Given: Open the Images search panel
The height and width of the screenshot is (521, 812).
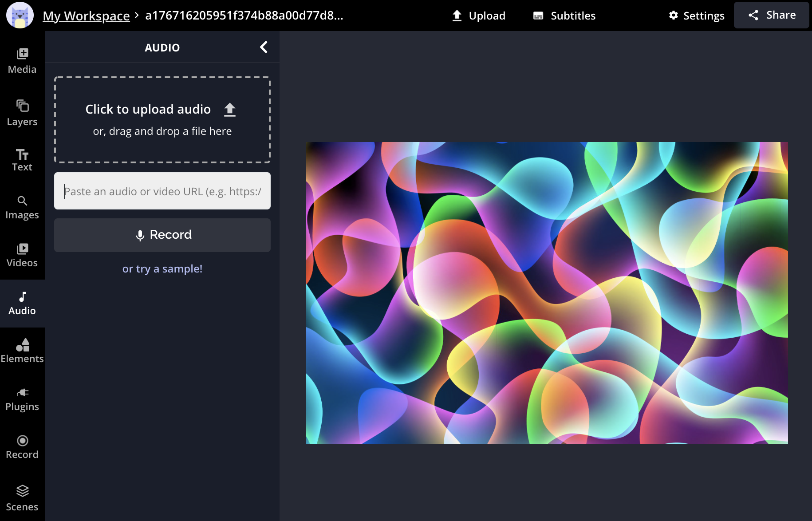Looking at the screenshot, I should pyautogui.click(x=22, y=208).
